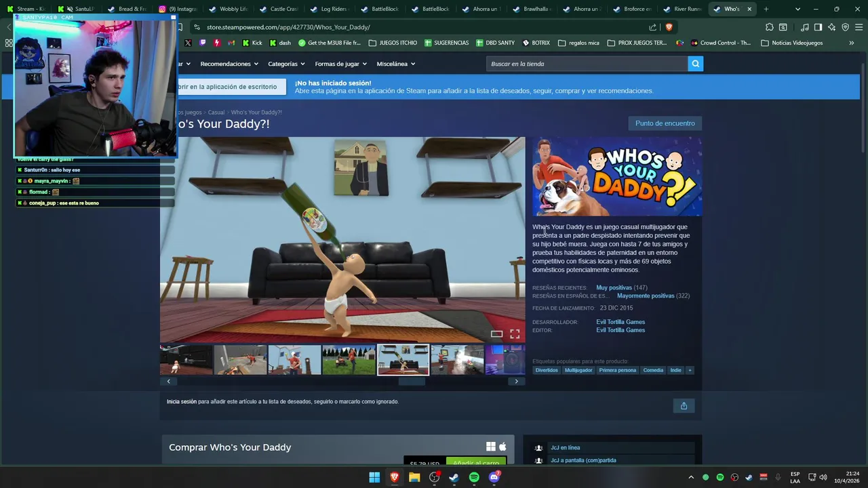This screenshot has width=868, height=488.
Task: Switch to the Wobbly Life tab
Action: (227, 9)
